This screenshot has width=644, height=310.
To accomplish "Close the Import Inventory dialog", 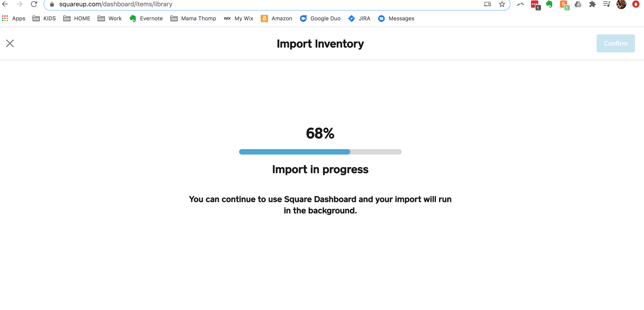I will [x=10, y=44].
